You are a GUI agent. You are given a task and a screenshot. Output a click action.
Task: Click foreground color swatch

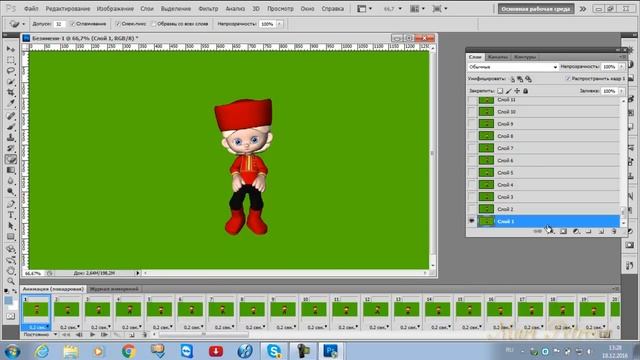tap(8, 301)
